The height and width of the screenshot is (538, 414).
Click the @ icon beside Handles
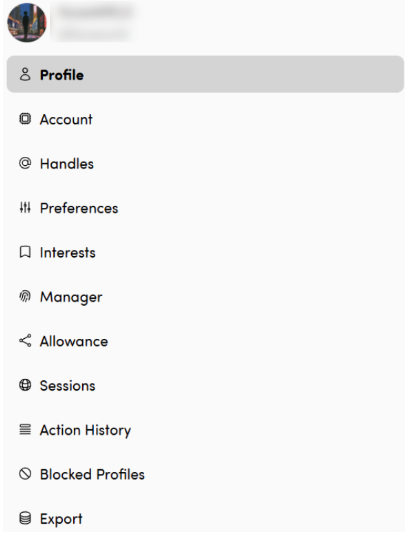25,163
